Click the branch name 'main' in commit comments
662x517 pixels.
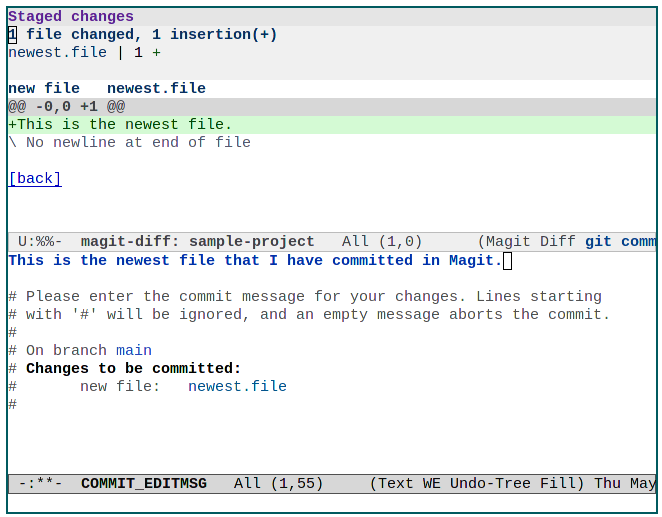coord(134,351)
